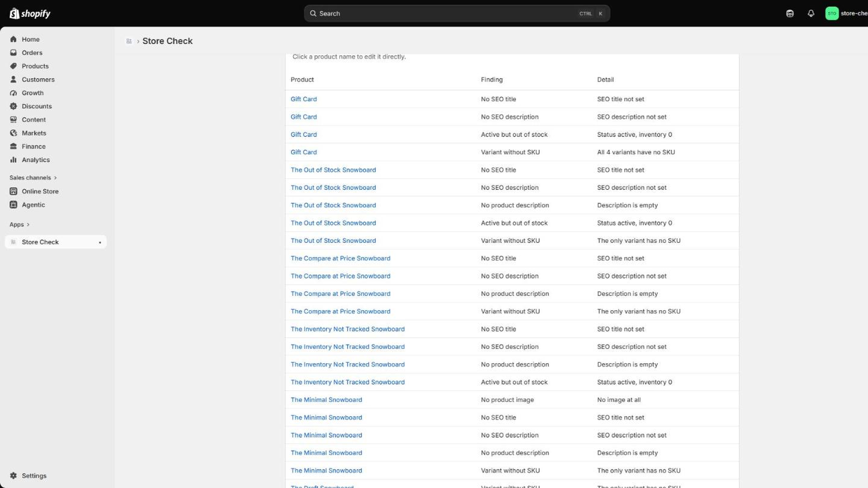The image size is (868, 488).
Task: Open the Customers menu item
Action: coord(38,80)
